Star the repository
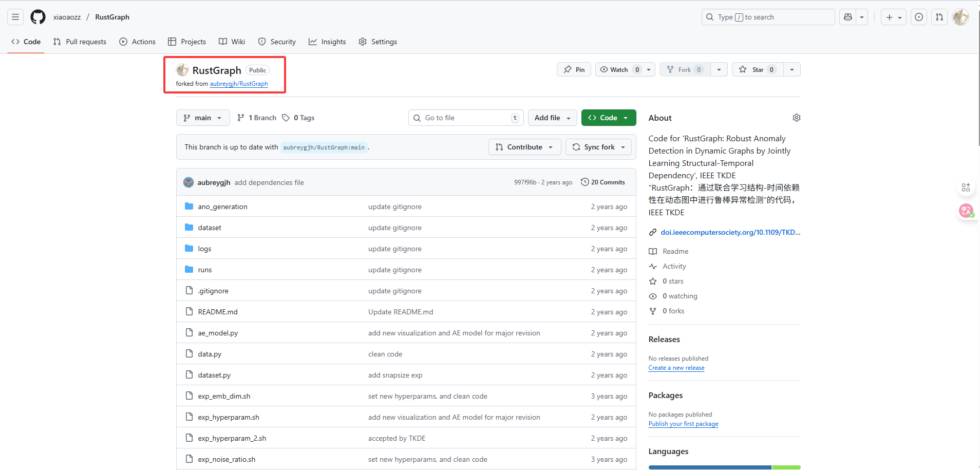This screenshot has height=470, width=980. 758,69
